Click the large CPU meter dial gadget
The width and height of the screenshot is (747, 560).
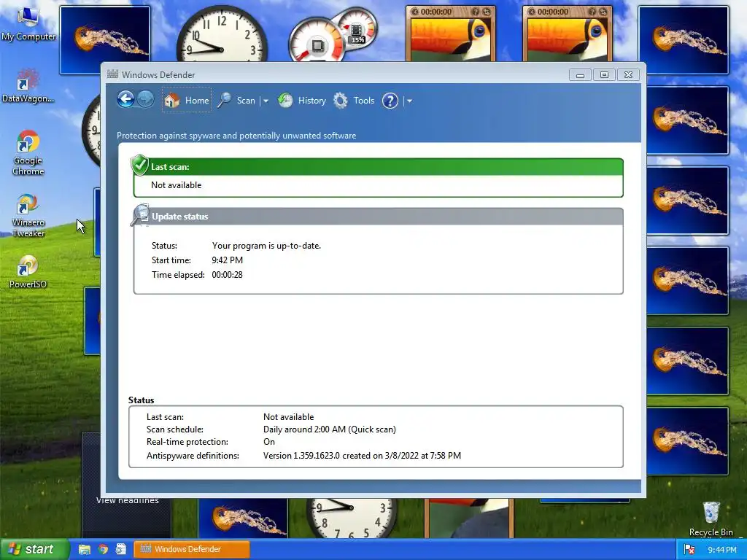[x=317, y=42]
